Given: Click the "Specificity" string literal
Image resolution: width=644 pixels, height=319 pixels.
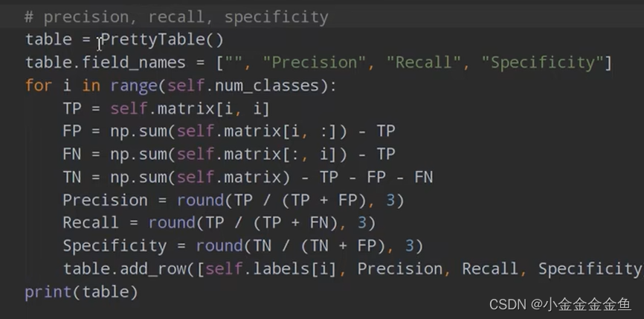Looking at the screenshot, I should coord(543,62).
